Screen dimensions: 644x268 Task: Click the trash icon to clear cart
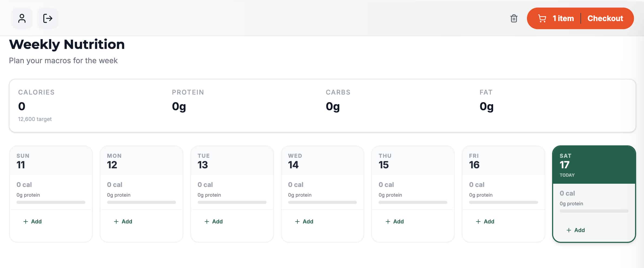click(x=514, y=18)
